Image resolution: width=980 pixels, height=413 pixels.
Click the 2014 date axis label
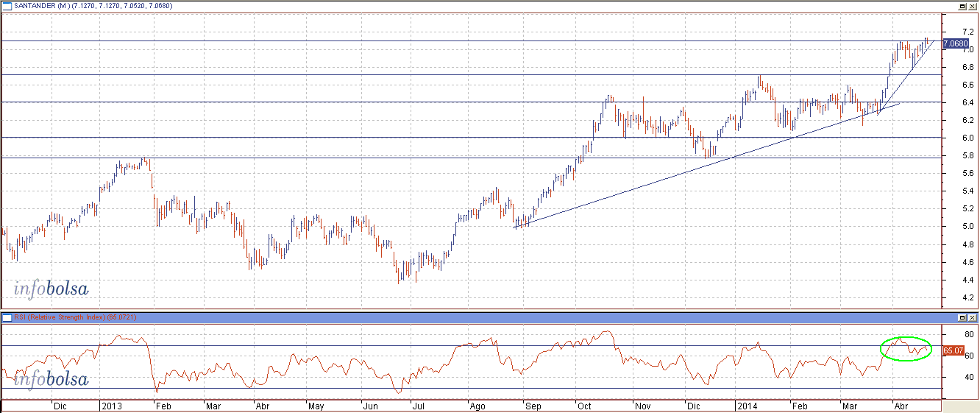748,406
